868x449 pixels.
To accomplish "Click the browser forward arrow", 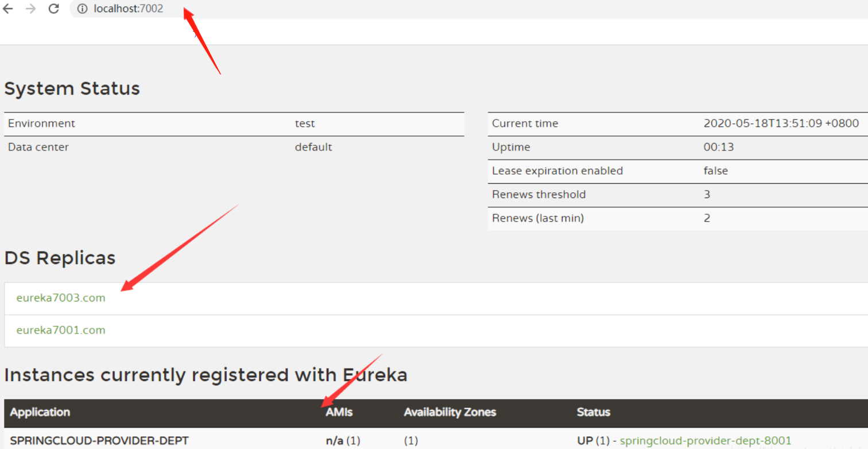I will coord(31,9).
